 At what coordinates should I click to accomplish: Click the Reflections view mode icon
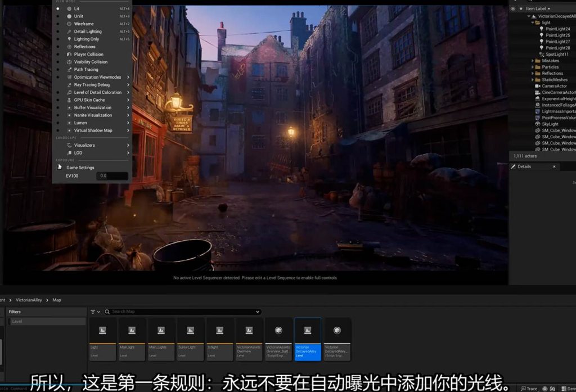tap(69, 47)
